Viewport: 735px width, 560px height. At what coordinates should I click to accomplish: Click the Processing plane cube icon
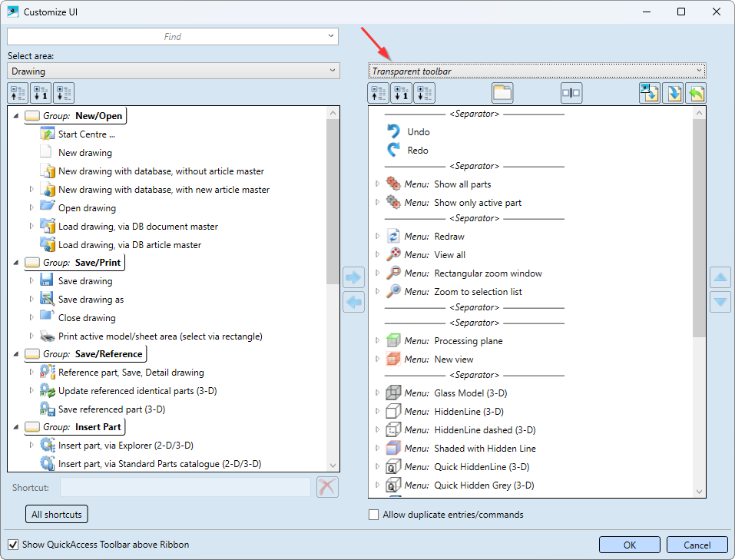pos(393,340)
